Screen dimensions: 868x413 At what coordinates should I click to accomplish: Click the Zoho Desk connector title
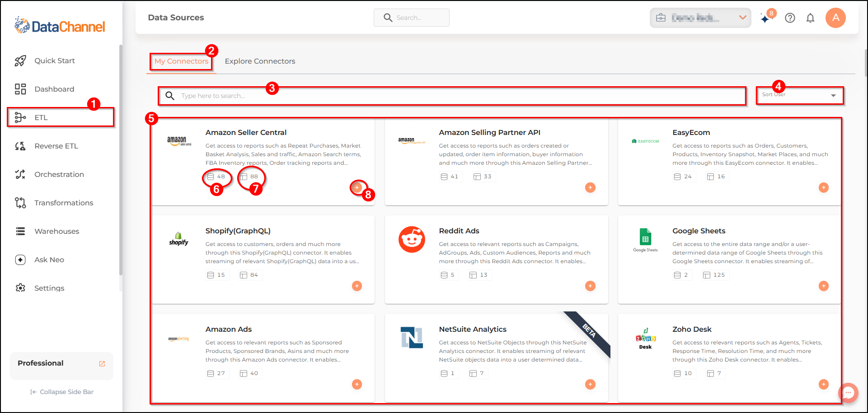pyautogui.click(x=692, y=329)
